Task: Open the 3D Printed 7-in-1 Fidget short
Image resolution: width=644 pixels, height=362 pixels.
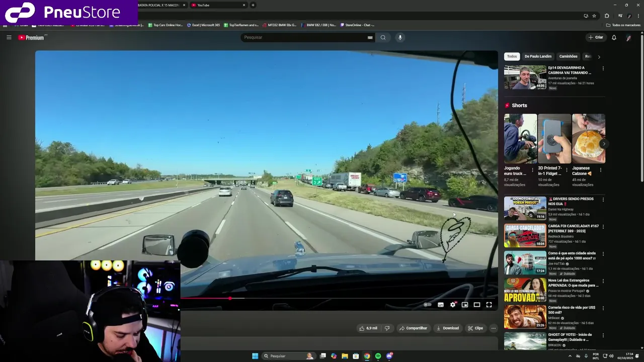Action: (x=554, y=139)
